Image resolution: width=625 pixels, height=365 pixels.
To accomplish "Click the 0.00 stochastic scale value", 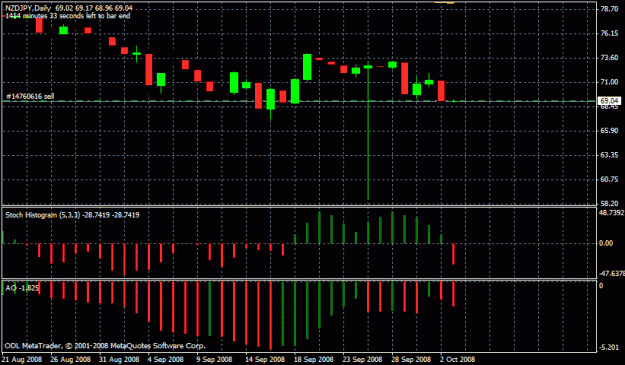I will [606, 243].
